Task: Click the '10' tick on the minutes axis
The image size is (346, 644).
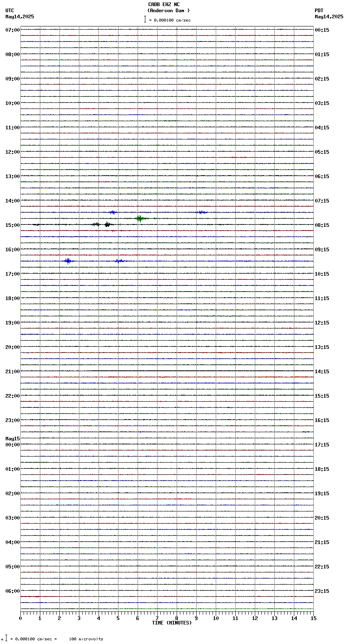Action: click(216, 618)
